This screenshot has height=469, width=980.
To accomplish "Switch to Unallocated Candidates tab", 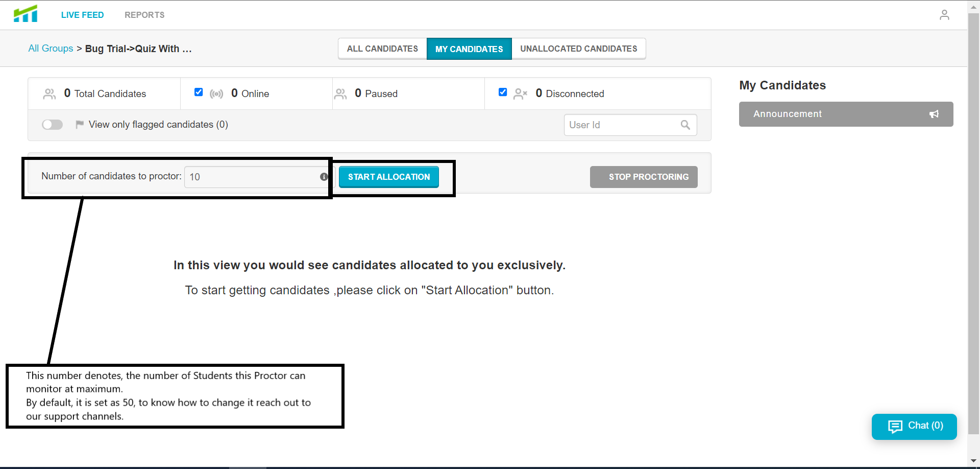I will coord(579,49).
